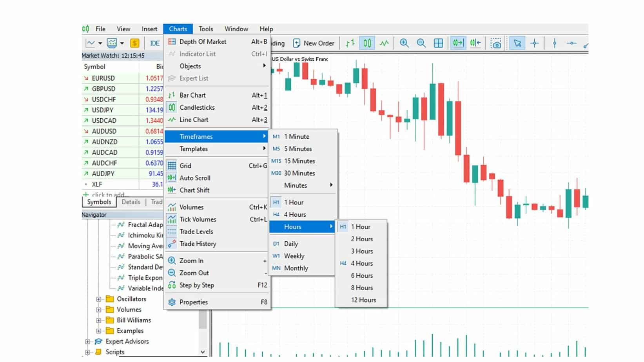Select Weekly timeframe
644x362 pixels.
[x=303, y=256]
